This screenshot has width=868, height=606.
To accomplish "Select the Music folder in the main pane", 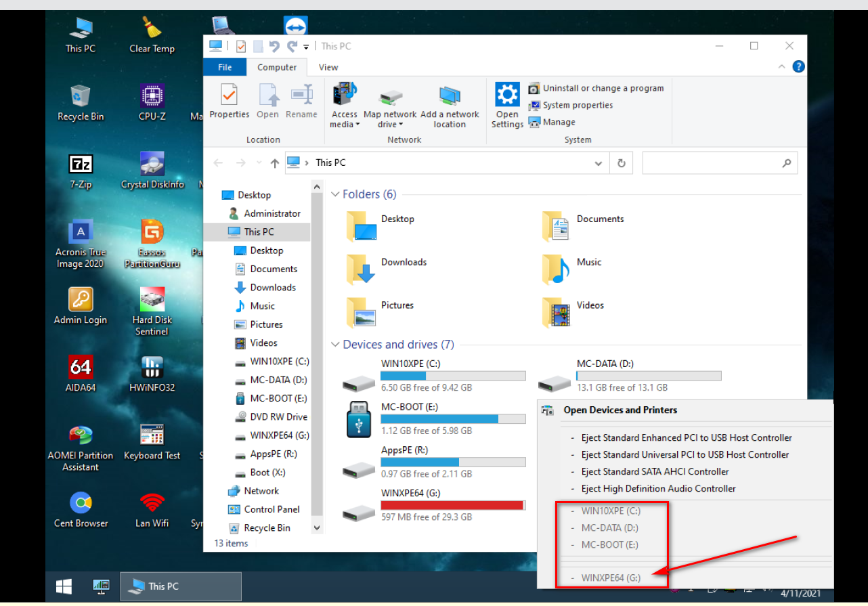I will point(571,268).
